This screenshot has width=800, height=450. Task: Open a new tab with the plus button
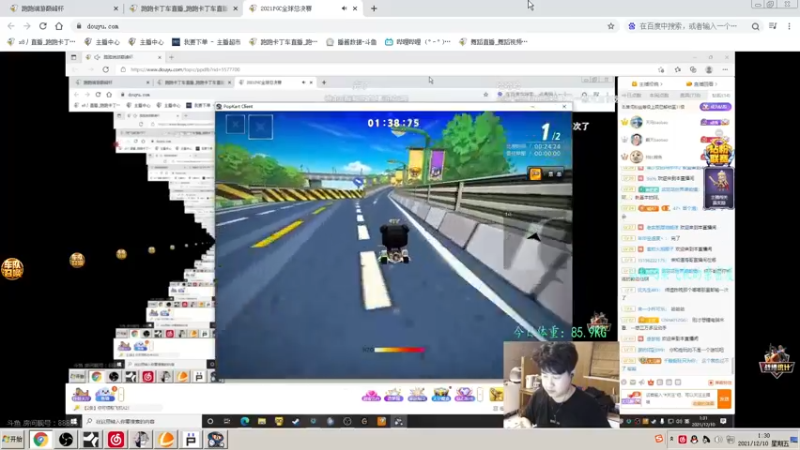[x=374, y=9]
